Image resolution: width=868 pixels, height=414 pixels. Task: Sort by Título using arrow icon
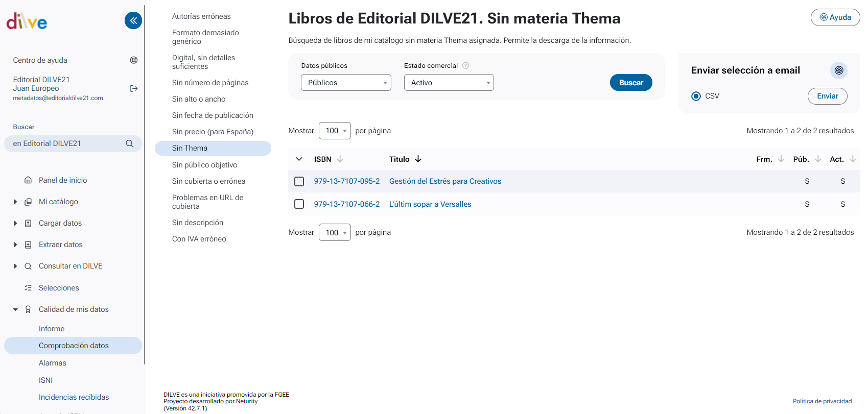click(x=418, y=159)
